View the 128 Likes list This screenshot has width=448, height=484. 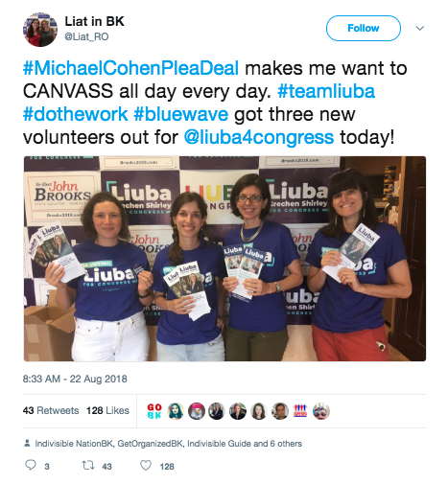click(107, 410)
